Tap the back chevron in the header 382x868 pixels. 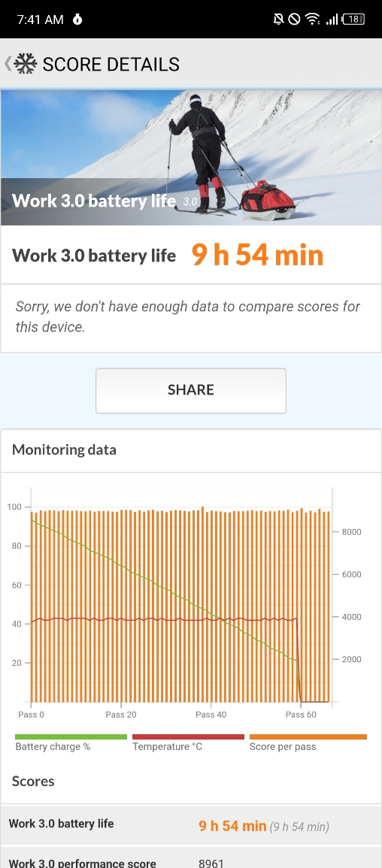coord(8,64)
